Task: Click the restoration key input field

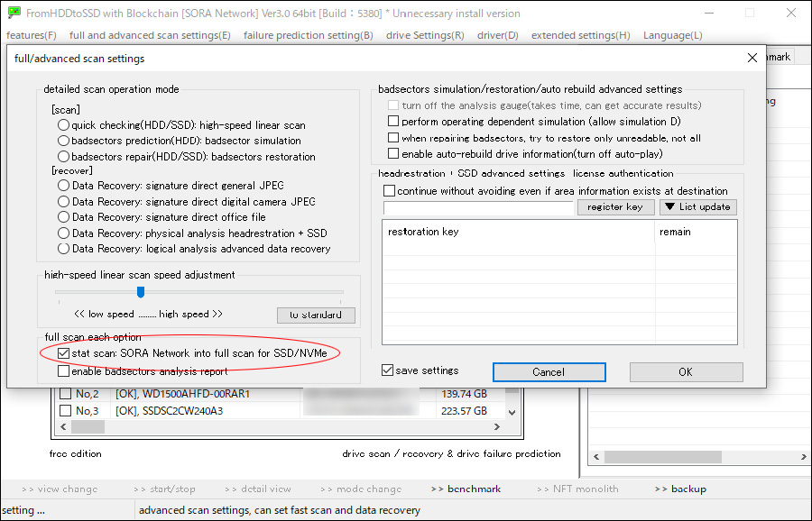Action: tap(478, 208)
